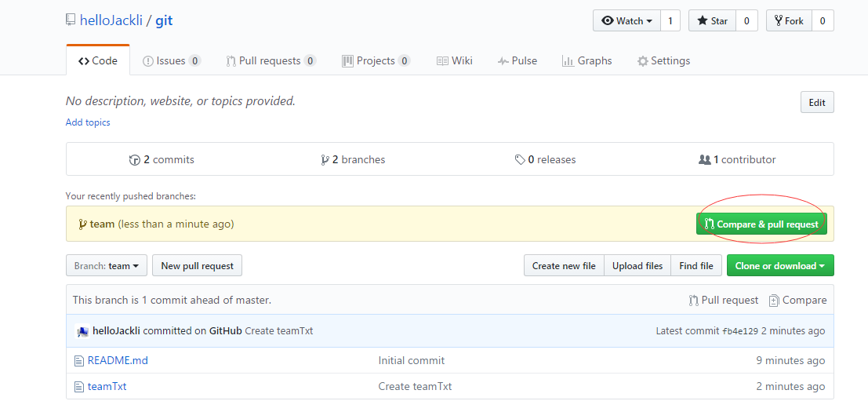Viewport: 868px width, 401px height.
Task: Switch to the Code tab
Action: [x=98, y=61]
